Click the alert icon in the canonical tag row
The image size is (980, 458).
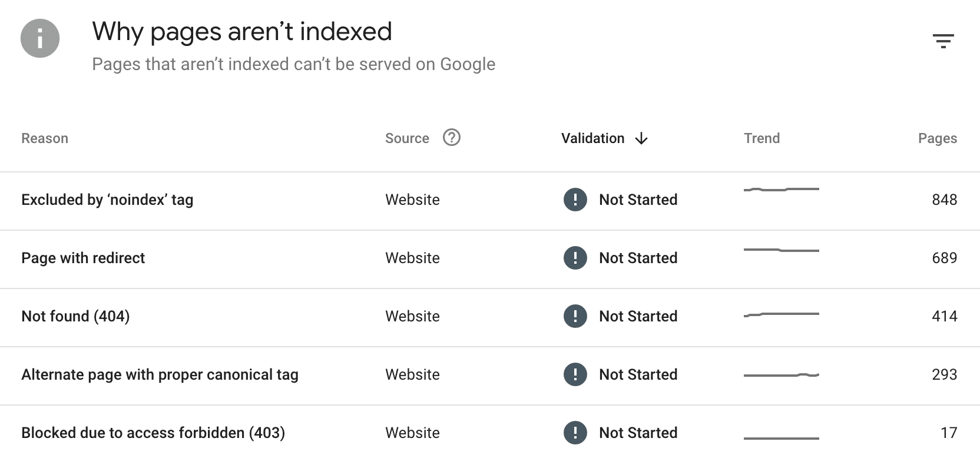(x=575, y=374)
